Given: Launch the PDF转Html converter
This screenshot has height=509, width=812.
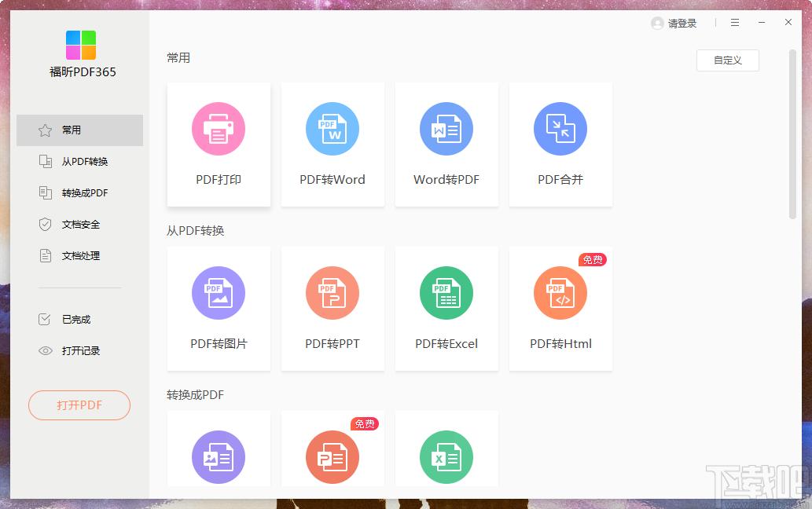Looking at the screenshot, I should (x=560, y=309).
